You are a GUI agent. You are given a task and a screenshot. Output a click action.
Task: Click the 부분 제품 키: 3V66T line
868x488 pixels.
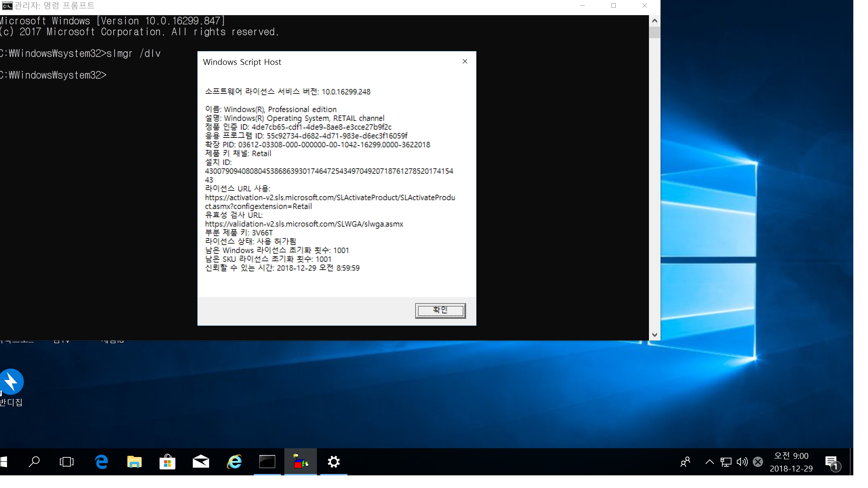tap(238, 233)
